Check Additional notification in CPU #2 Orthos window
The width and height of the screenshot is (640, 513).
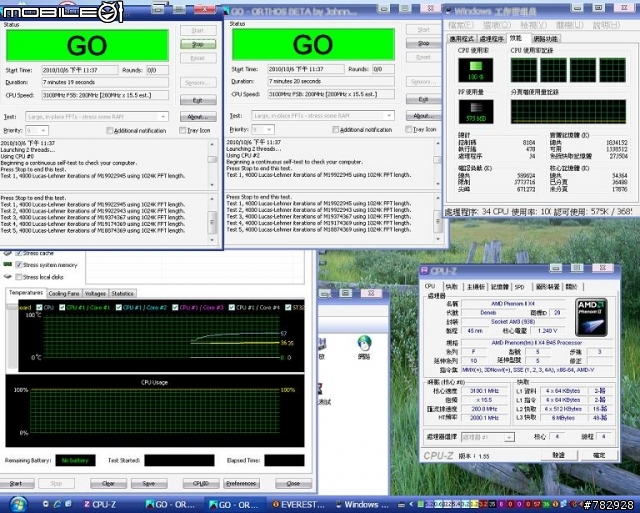[336, 129]
